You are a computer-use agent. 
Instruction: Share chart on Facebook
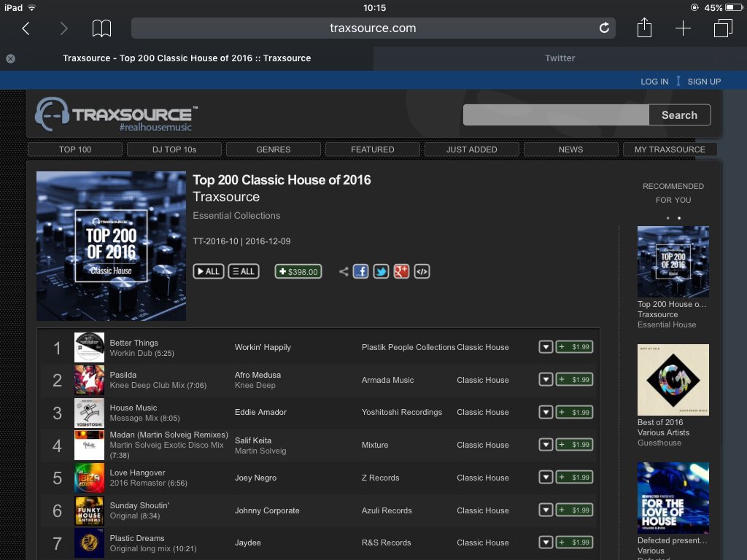pyautogui.click(x=360, y=271)
